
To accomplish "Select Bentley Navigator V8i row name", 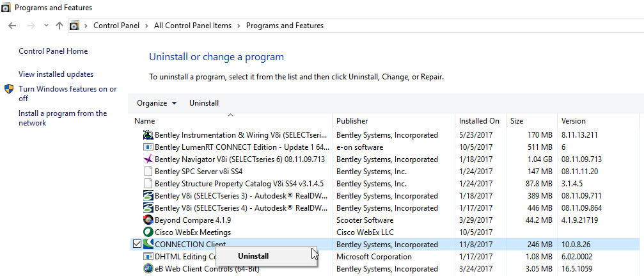I will [239, 159].
